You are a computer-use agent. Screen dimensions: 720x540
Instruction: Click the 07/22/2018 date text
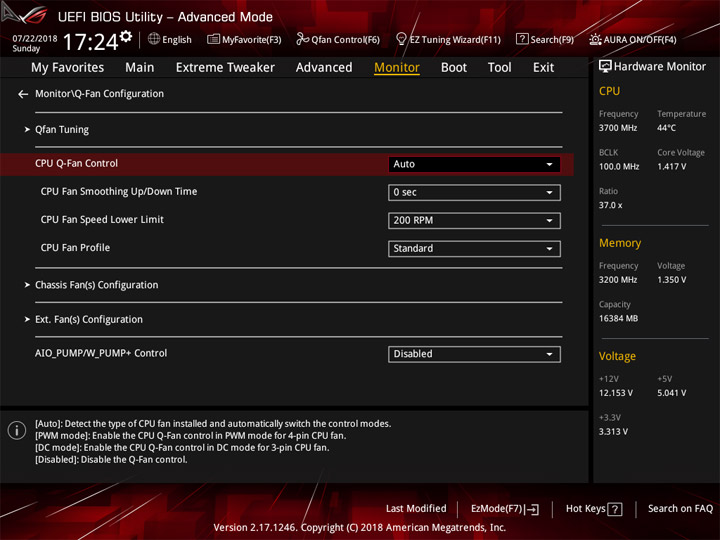35,39
